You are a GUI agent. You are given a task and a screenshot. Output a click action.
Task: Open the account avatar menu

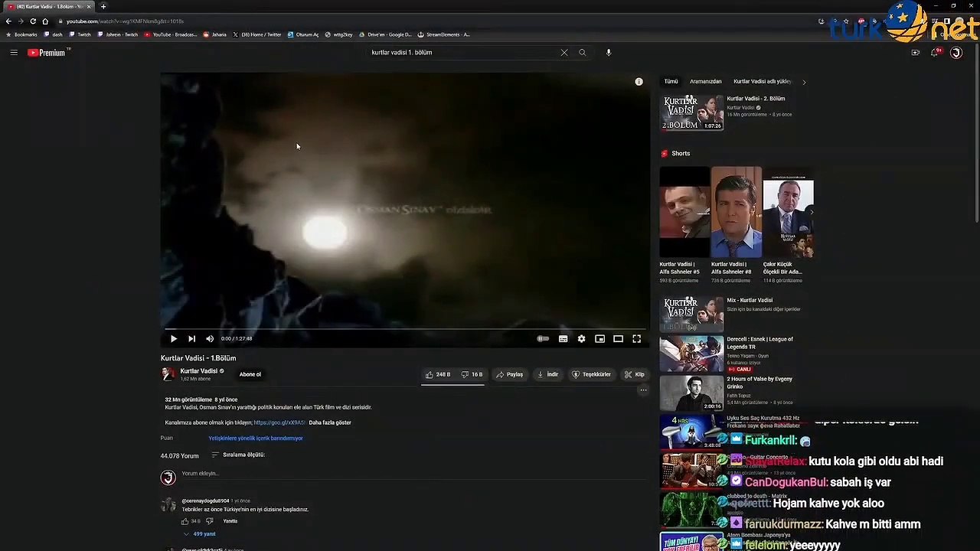(956, 53)
